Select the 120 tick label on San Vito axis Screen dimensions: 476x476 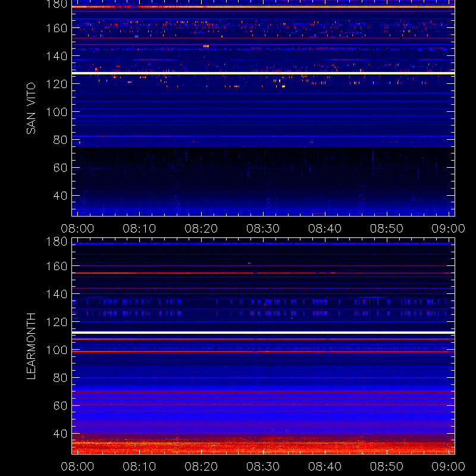point(57,84)
